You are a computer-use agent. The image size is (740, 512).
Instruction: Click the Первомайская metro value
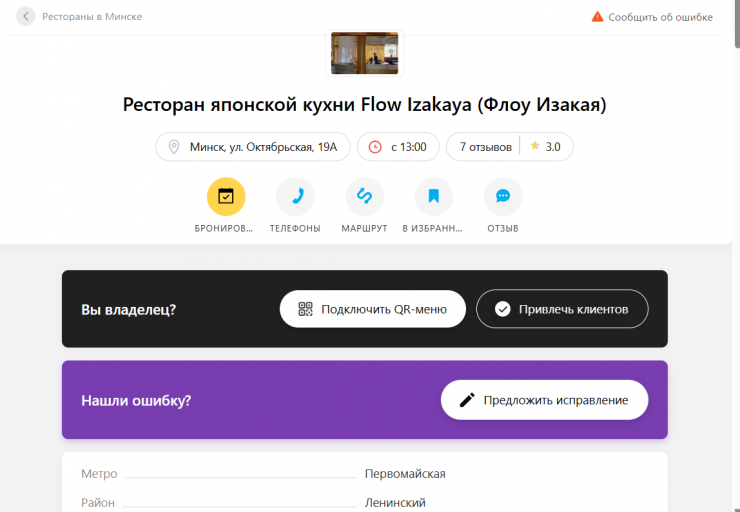coord(405,474)
